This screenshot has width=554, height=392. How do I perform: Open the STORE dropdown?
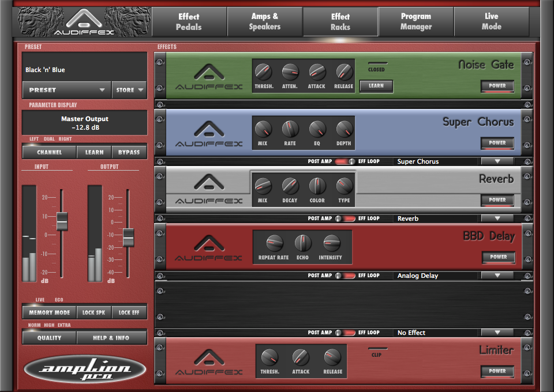pyautogui.click(x=129, y=90)
